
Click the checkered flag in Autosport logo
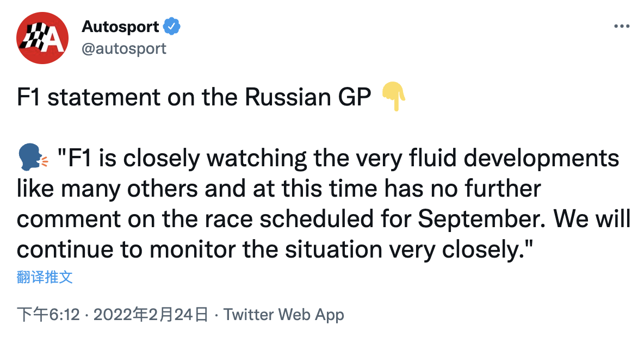point(33,37)
